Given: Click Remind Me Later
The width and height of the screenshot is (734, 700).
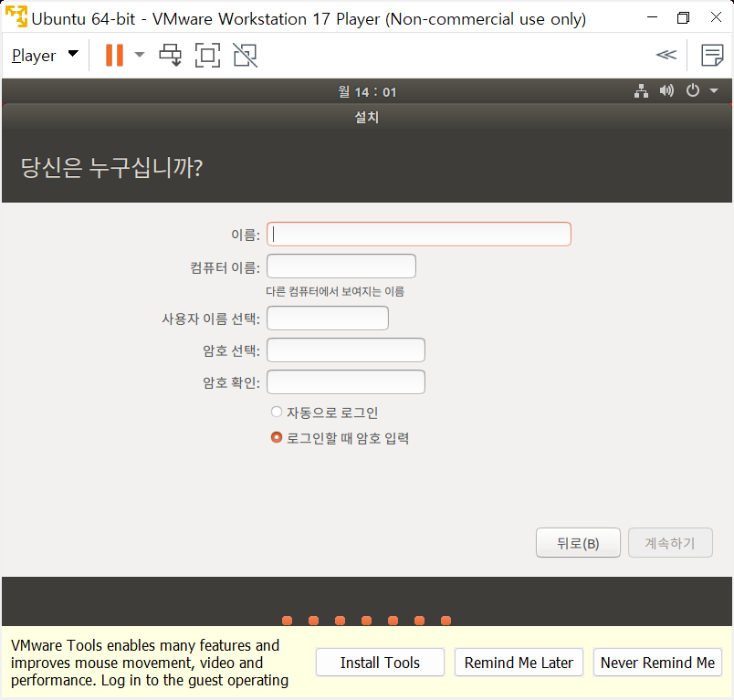Looking at the screenshot, I should click(x=519, y=663).
